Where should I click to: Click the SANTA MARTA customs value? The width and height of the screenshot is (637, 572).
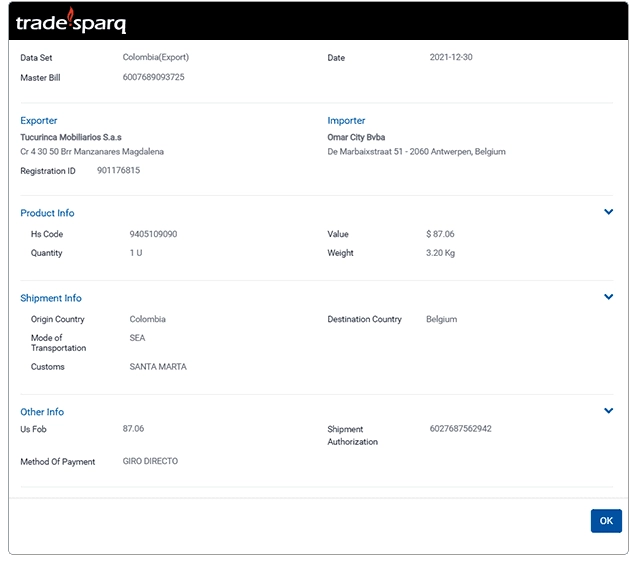(x=158, y=367)
